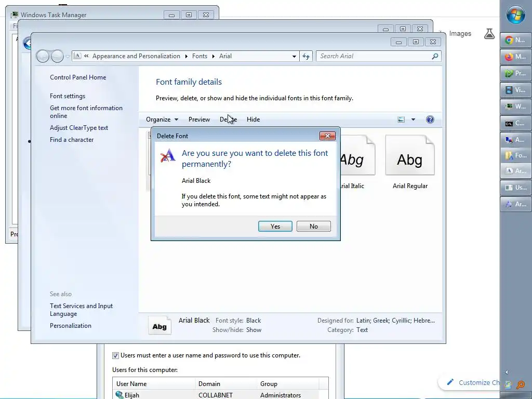Show hidden tray icons arrow
Screen dimensions: 532x399
pyautogui.click(x=507, y=372)
